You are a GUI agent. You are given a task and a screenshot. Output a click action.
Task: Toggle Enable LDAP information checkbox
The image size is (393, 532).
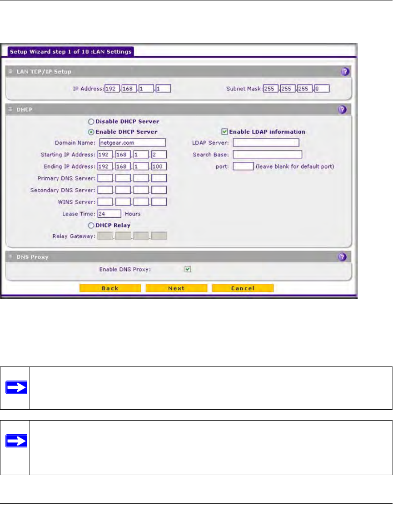coord(224,132)
